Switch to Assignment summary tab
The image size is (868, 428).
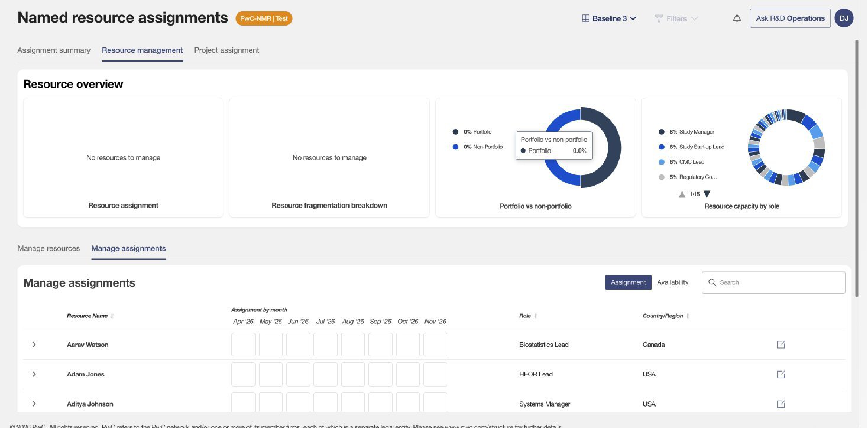point(54,50)
